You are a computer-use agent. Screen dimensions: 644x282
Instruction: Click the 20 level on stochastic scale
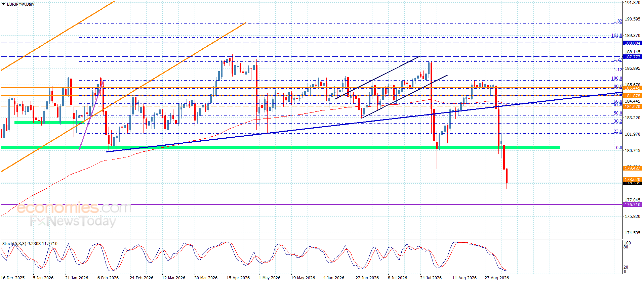tap(626, 267)
